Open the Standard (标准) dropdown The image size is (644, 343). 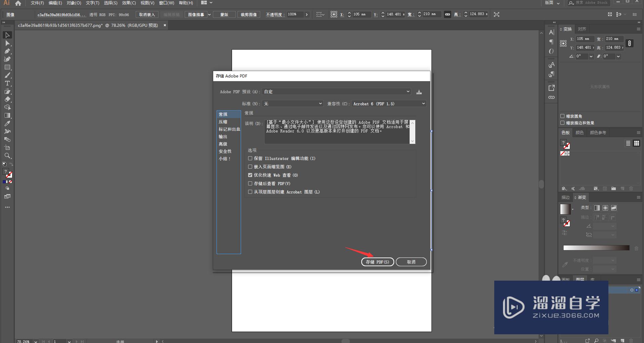(293, 104)
